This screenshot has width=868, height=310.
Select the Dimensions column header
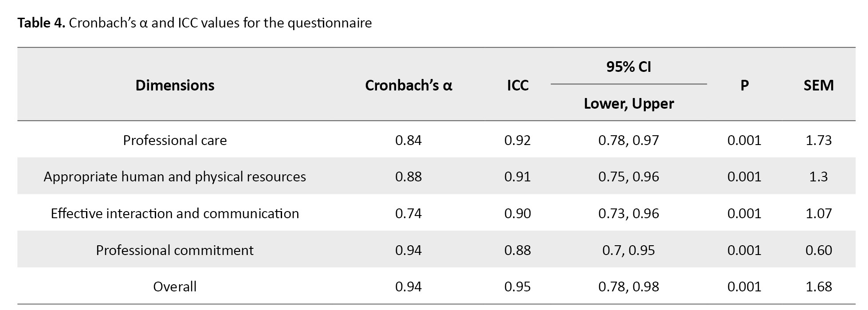175,85
